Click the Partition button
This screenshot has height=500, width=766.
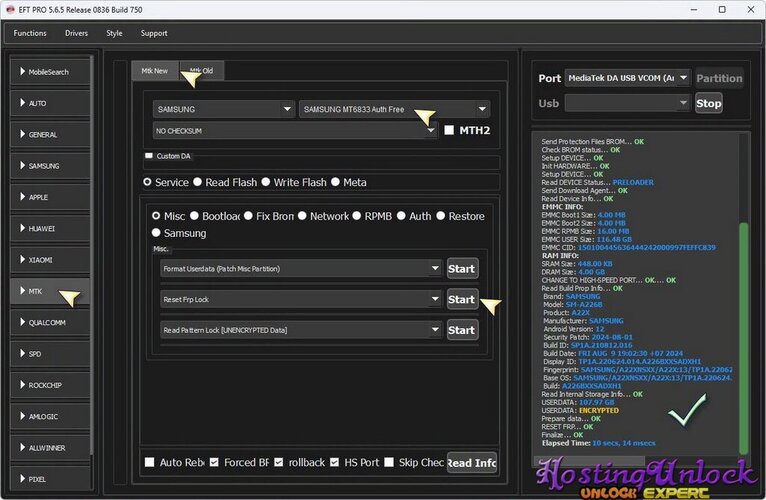[719, 78]
